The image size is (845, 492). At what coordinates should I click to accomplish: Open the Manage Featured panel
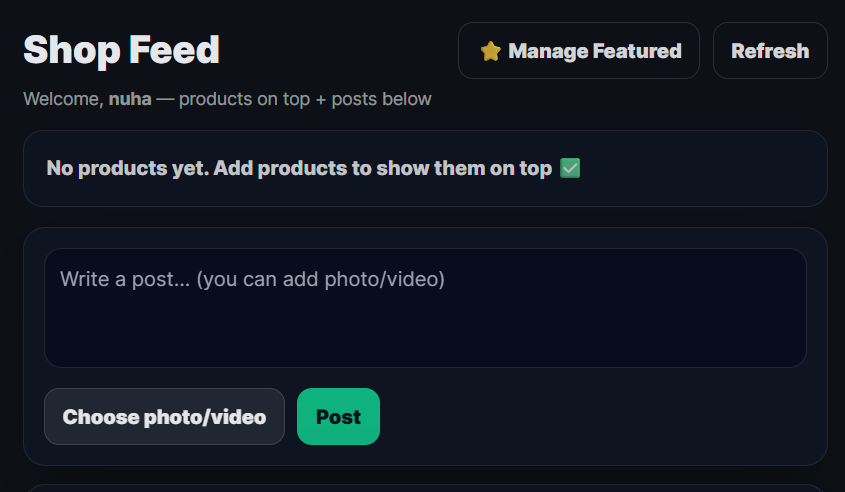pyautogui.click(x=578, y=51)
